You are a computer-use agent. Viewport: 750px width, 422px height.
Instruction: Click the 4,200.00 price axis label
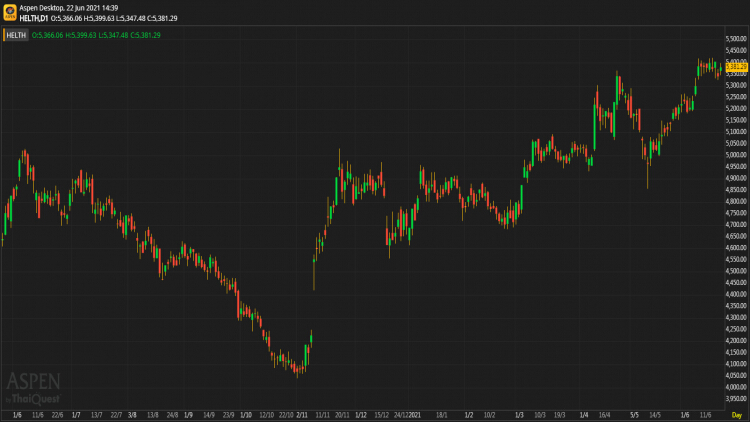[736, 340]
